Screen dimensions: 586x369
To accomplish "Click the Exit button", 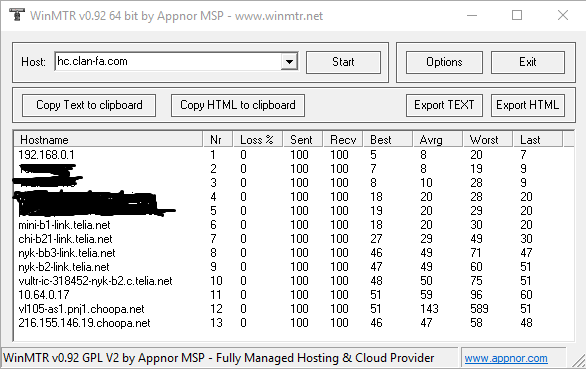I will (527, 62).
